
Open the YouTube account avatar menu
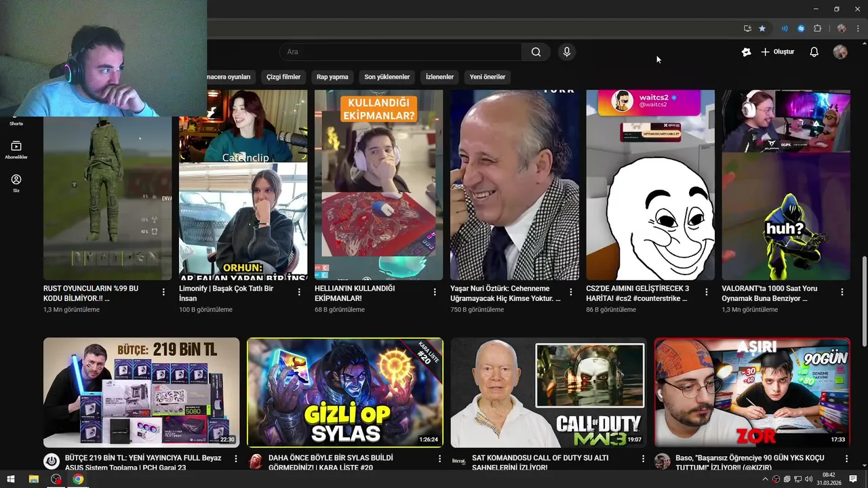(x=840, y=52)
